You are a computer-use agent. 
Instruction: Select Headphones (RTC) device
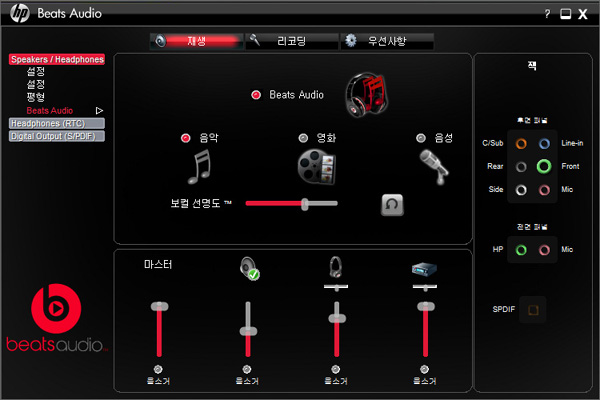click(x=57, y=123)
